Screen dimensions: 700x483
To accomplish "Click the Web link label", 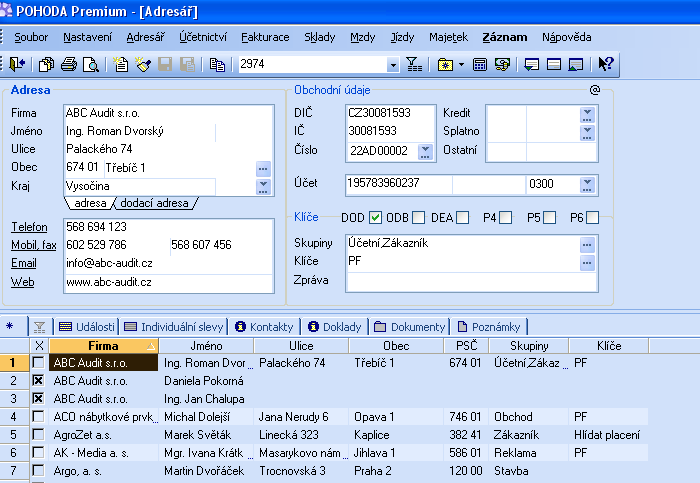I will pos(22,282).
